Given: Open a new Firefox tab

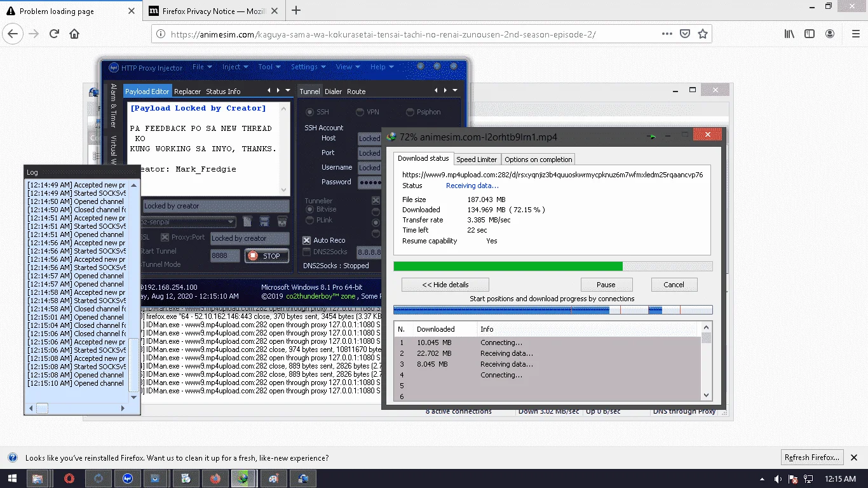Looking at the screenshot, I should 296,10.
